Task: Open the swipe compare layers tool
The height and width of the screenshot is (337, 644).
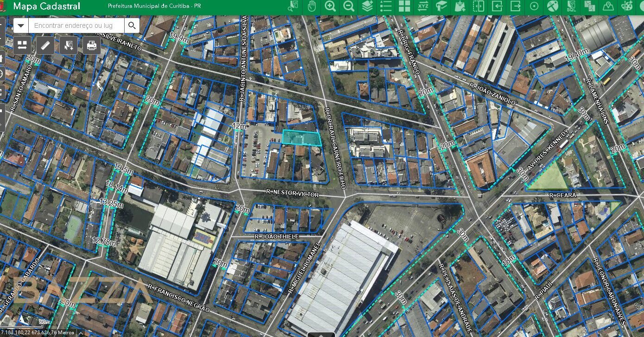Action: pos(479,6)
